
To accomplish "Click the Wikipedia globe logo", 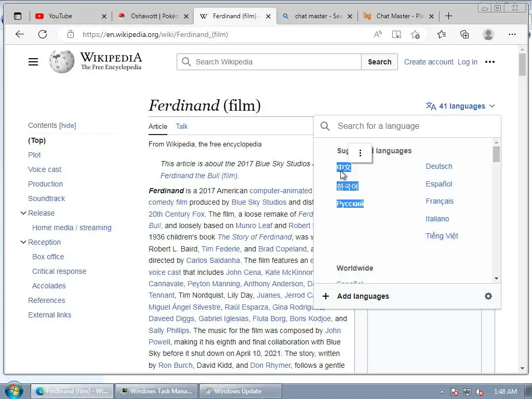I will (61, 61).
